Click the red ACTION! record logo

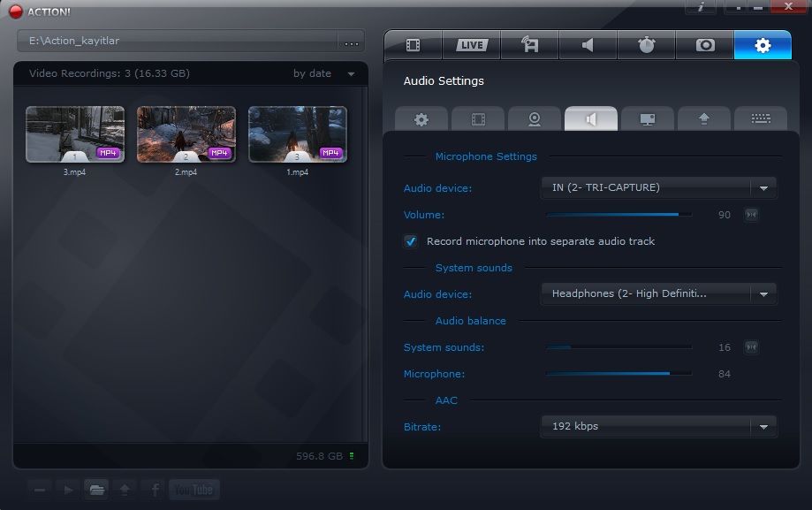coord(16,11)
